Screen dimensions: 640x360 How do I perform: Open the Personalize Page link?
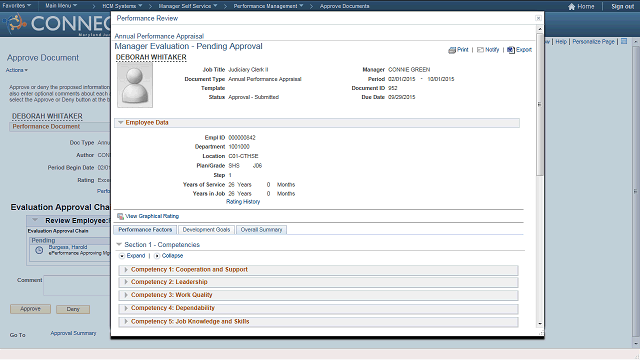point(593,42)
